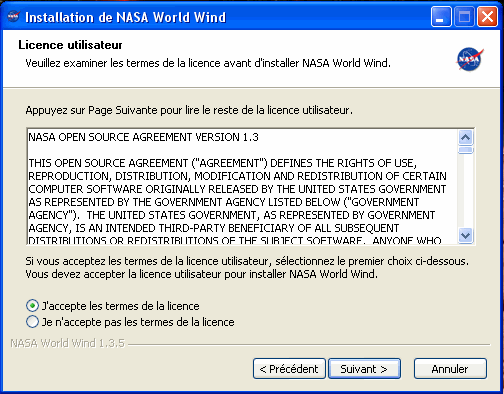Click the "NASA World Wind 1.3.5" label
Viewport: 504px width, 394px height.
[x=68, y=343]
